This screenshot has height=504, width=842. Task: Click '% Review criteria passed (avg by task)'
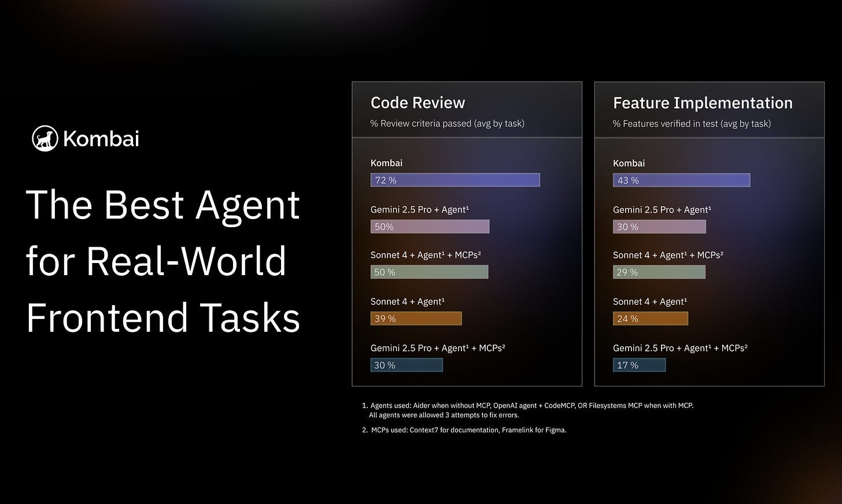point(448,123)
